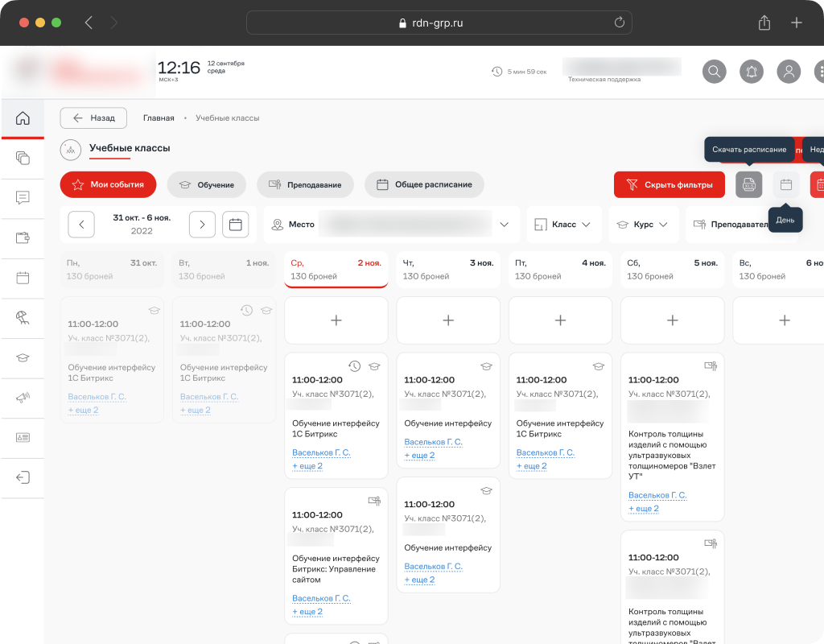Open notifications bell icon
Viewport: 824px width, 644px height.
point(752,72)
